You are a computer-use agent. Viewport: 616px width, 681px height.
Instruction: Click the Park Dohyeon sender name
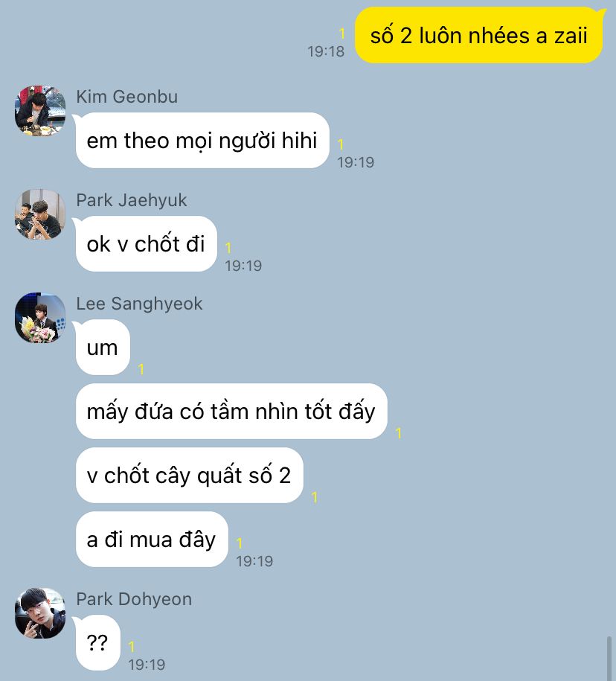[x=134, y=599]
